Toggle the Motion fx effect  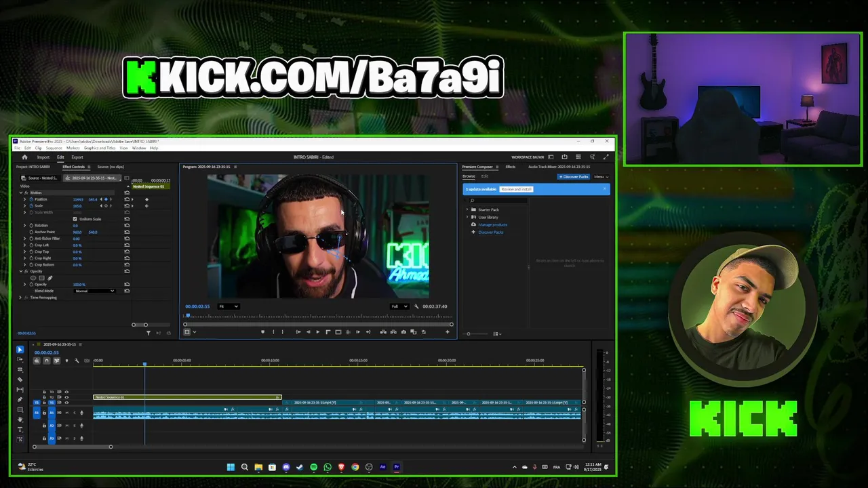(26, 192)
